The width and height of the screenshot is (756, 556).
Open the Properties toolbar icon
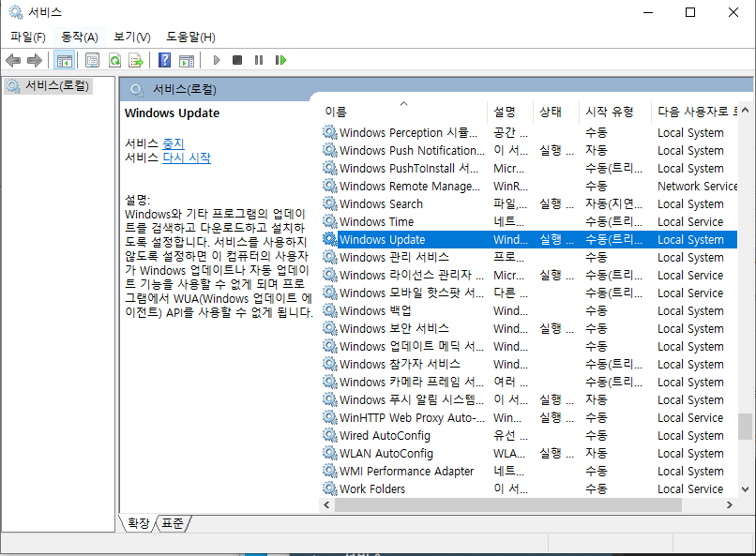coord(92,60)
